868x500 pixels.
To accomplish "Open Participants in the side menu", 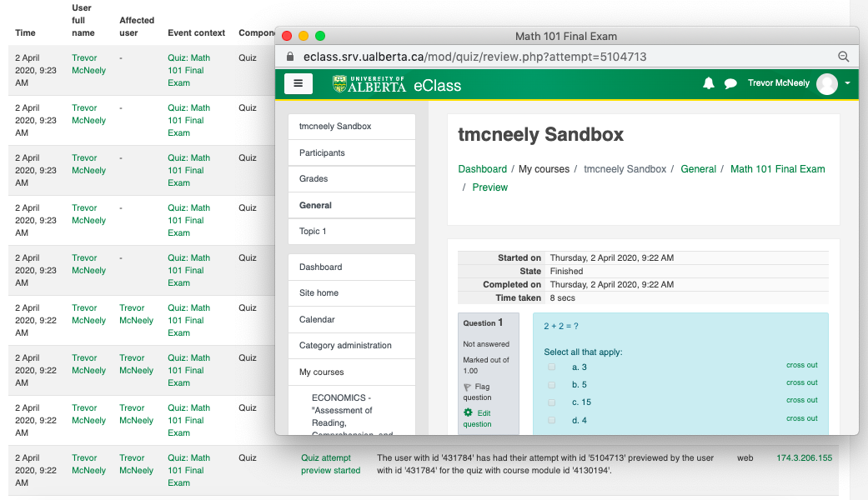I will click(322, 152).
